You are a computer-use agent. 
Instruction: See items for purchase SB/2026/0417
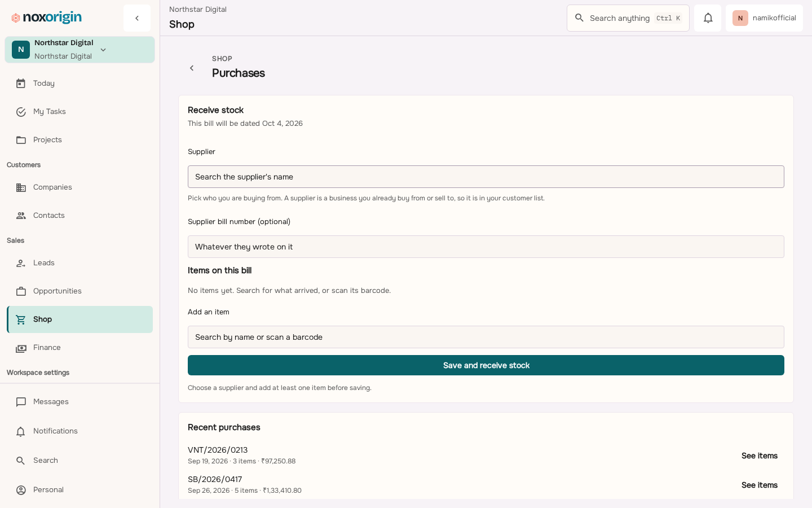point(759,485)
